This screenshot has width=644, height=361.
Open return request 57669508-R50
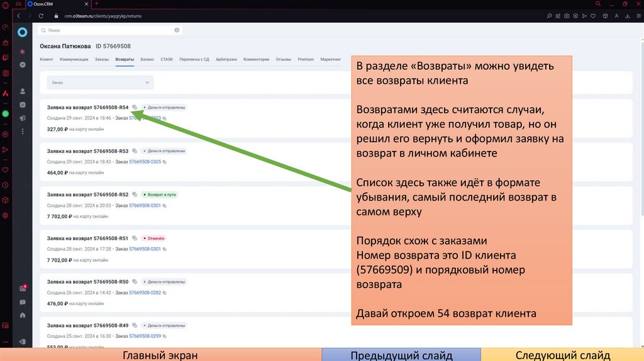(87, 282)
